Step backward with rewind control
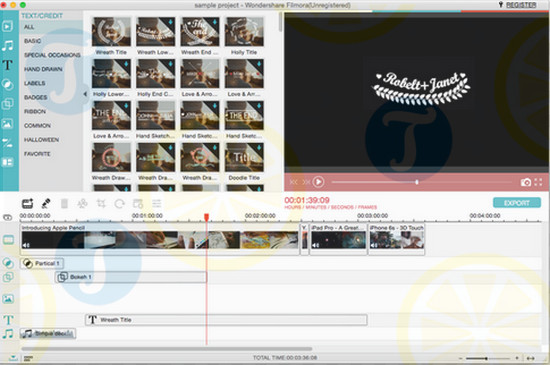Screen dimensions: 550x365 (x=294, y=182)
